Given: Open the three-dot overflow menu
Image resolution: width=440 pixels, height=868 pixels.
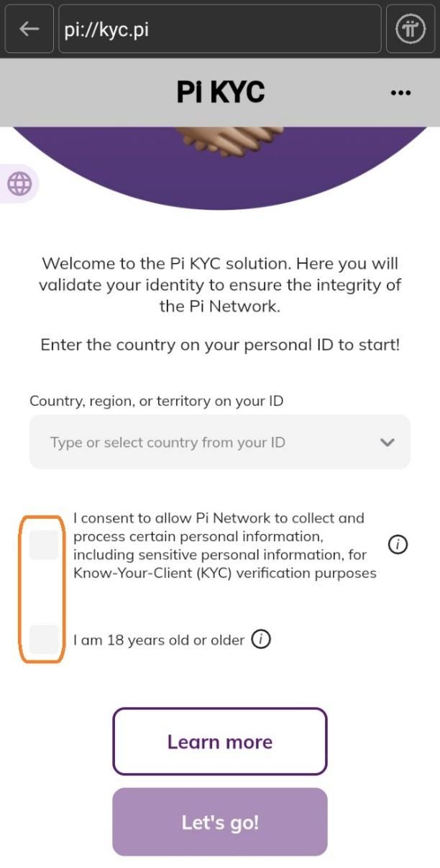Looking at the screenshot, I should 400,92.
